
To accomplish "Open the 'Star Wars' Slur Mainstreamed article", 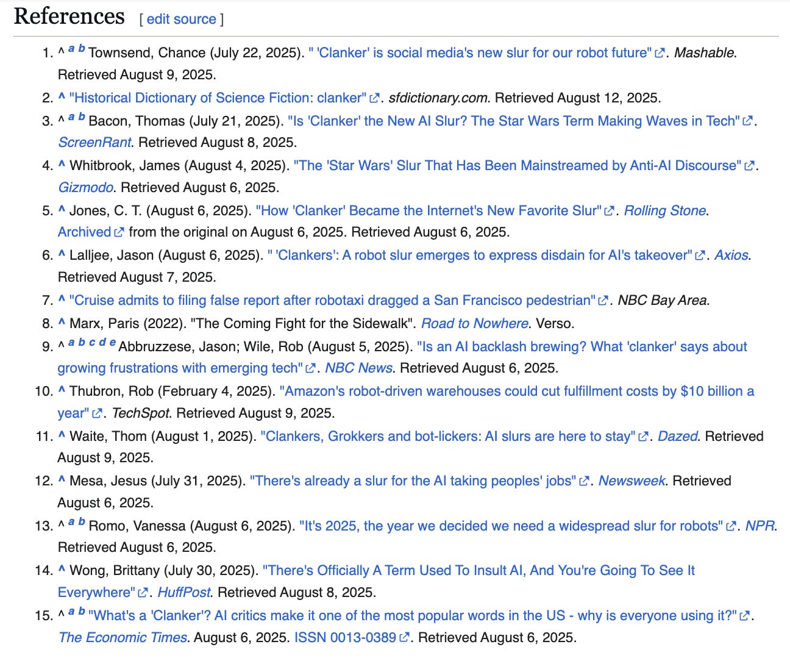I will [524, 165].
